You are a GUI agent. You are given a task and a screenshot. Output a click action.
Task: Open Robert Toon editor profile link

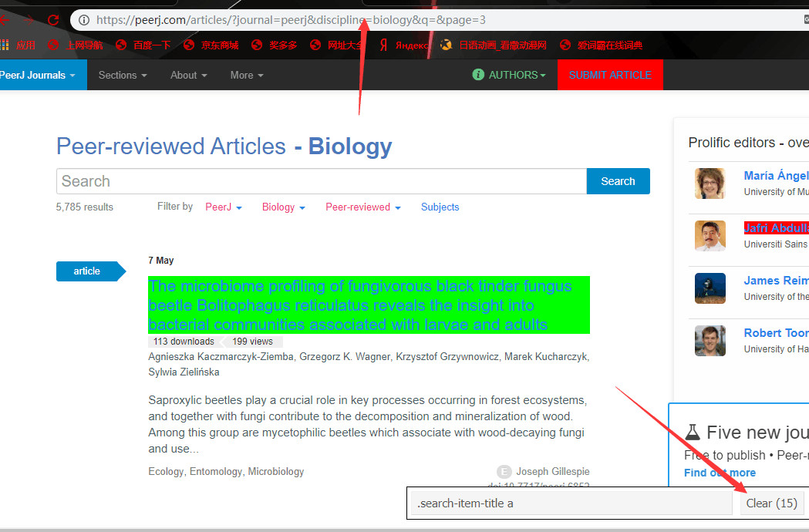tap(776, 333)
